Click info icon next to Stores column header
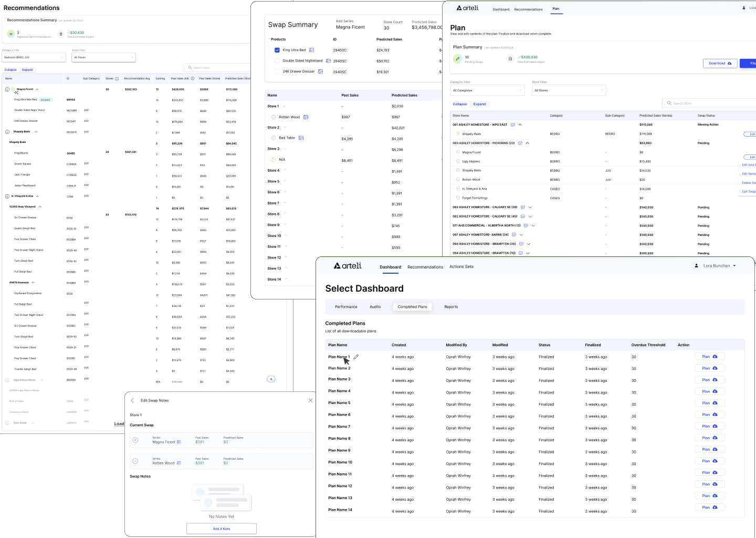This screenshot has width=756, height=538. click(x=117, y=79)
